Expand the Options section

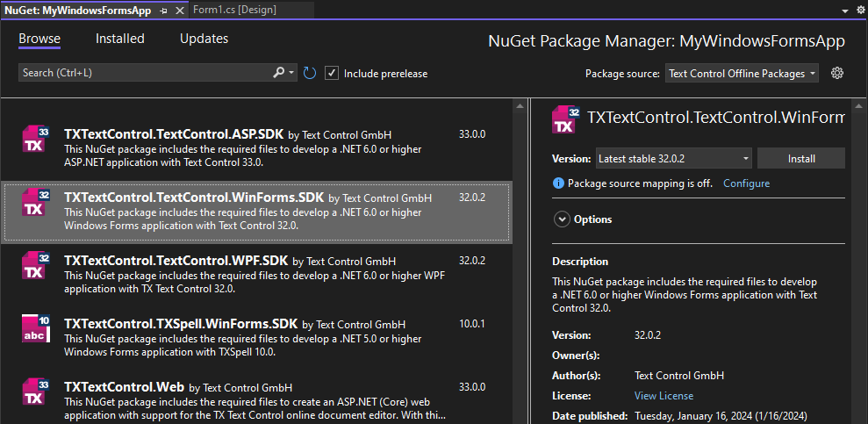point(562,219)
